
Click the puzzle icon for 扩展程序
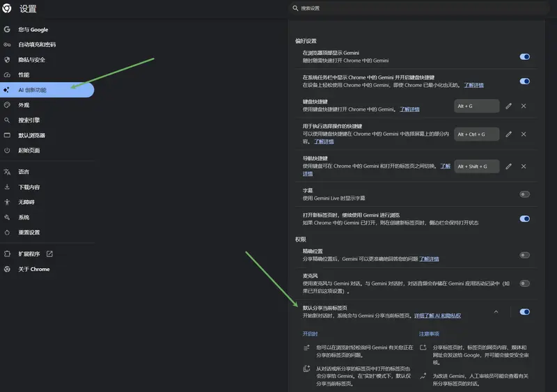pos(7,253)
